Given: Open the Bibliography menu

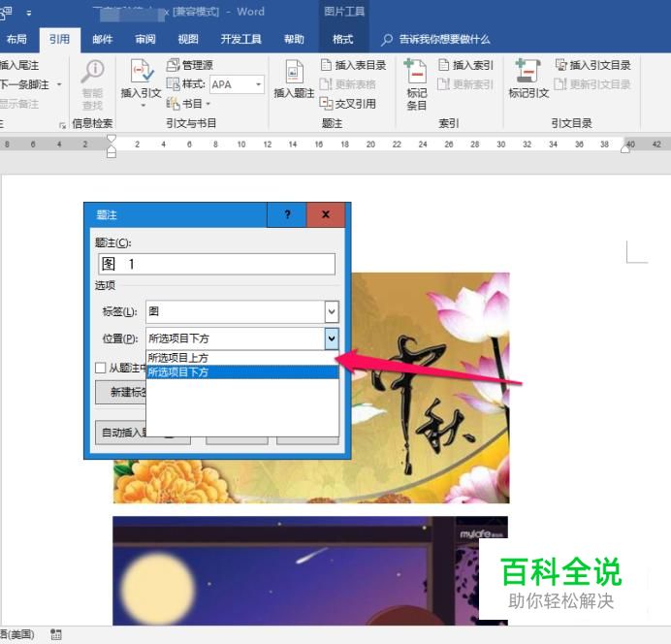Looking at the screenshot, I should 188,104.
